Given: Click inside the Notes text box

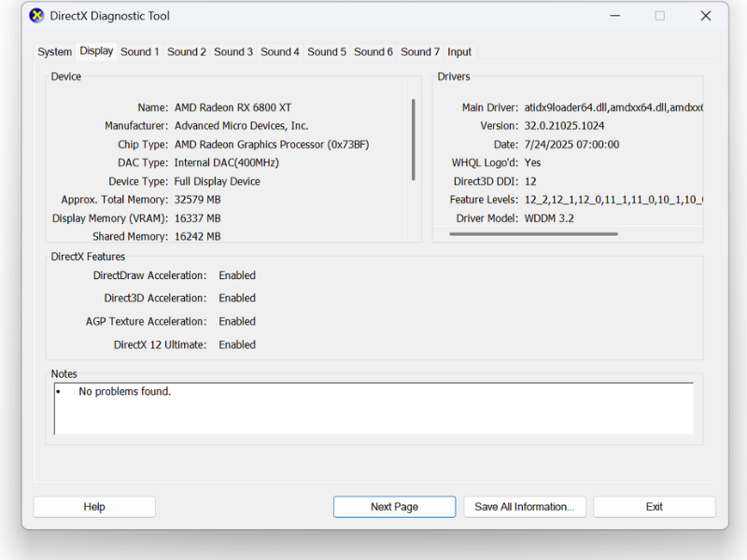Looking at the screenshot, I should (373, 409).
